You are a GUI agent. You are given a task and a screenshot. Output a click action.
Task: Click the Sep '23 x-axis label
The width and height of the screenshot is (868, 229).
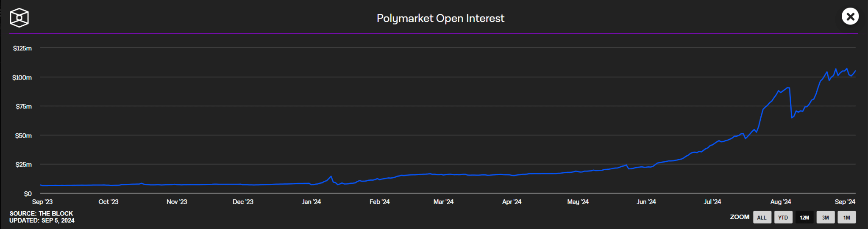(x=42, y=201)
